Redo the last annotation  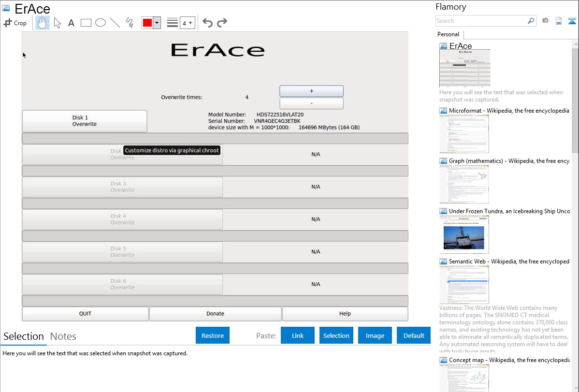(x=222, y=23)
